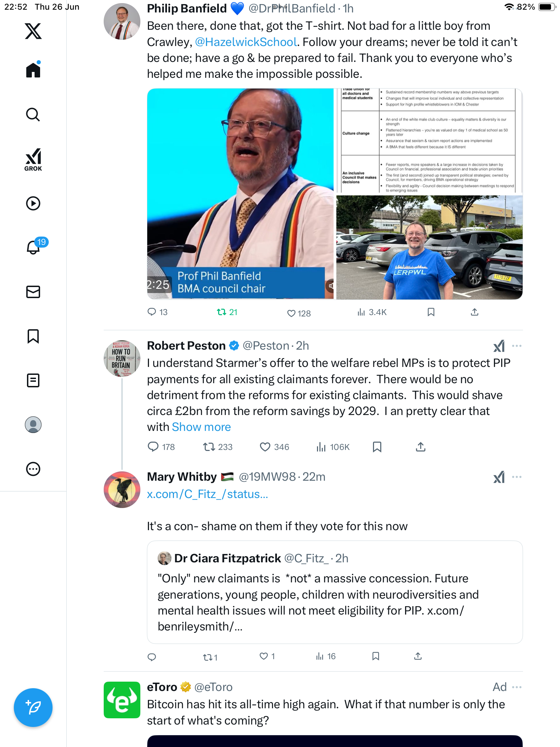Open sidebar Bookmarks icon
Screen dimensions: 560x747
(33, 336)
